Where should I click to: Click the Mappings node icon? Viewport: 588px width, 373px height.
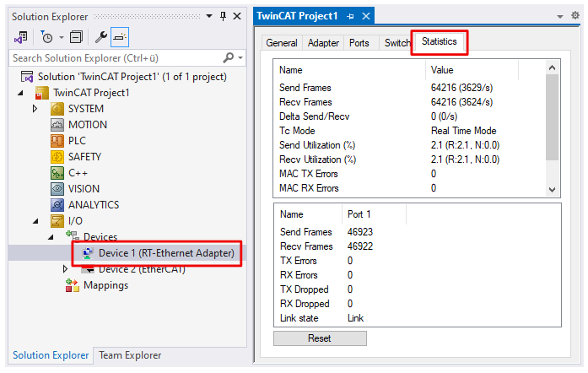[x=73, y=285]
